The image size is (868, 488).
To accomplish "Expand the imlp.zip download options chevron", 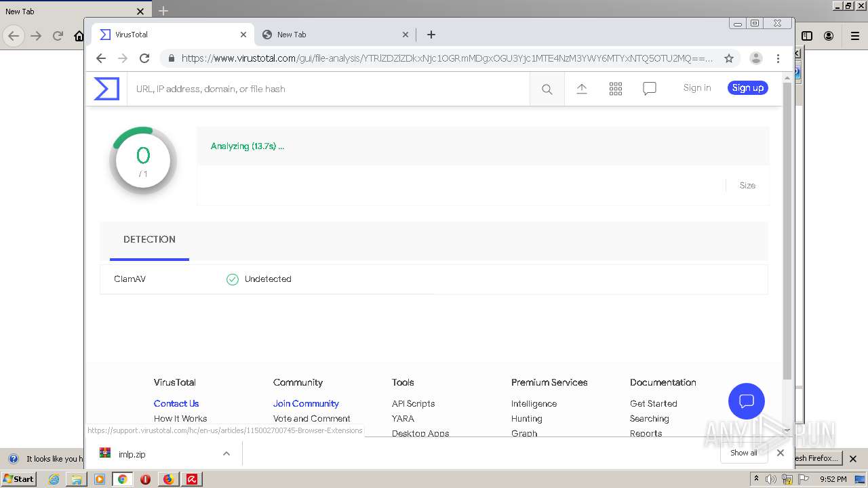I will 226,454.
